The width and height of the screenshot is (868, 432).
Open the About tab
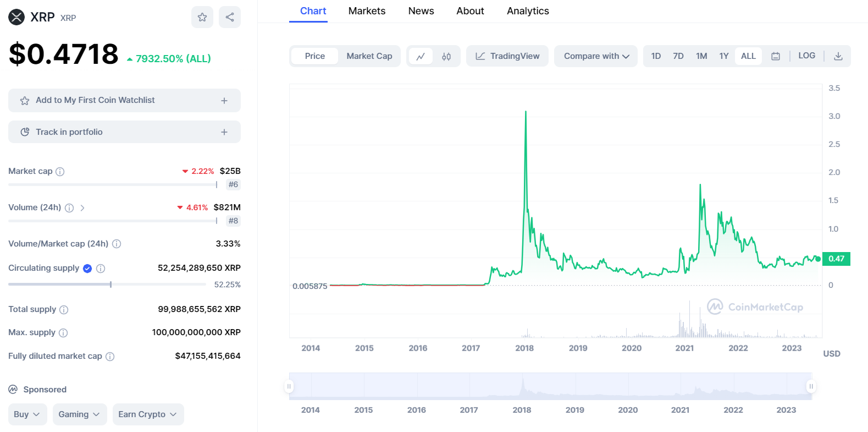pyautogui.click(x=470, y=11)
